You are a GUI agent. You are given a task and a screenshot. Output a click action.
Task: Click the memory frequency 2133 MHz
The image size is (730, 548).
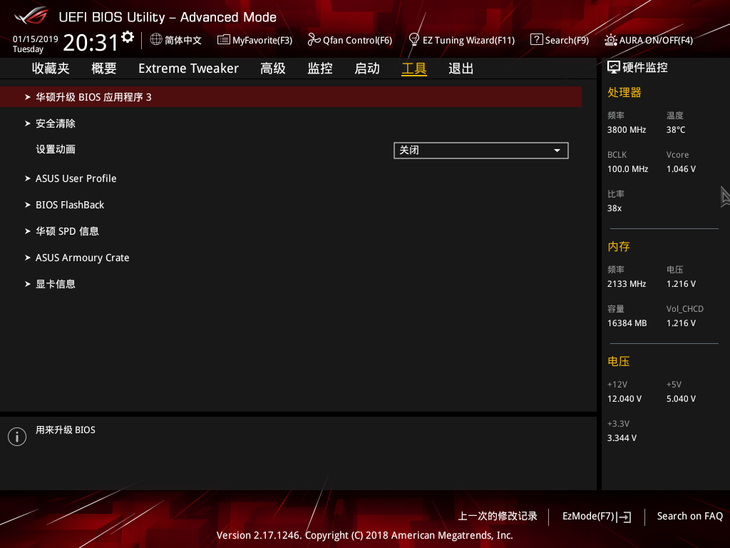point(627,284)
